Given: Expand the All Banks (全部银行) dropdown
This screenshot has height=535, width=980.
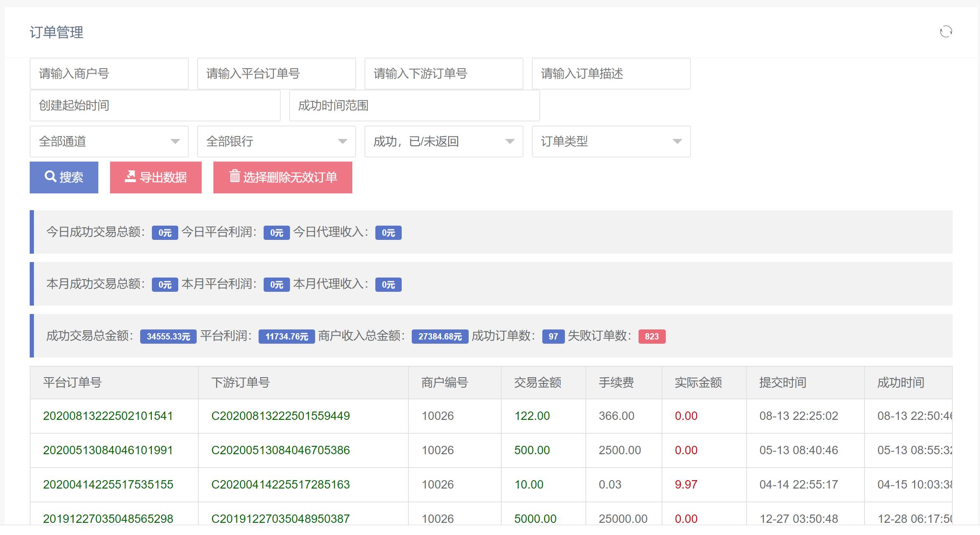Looking at the screenshot, I should (x=276, y=141).
